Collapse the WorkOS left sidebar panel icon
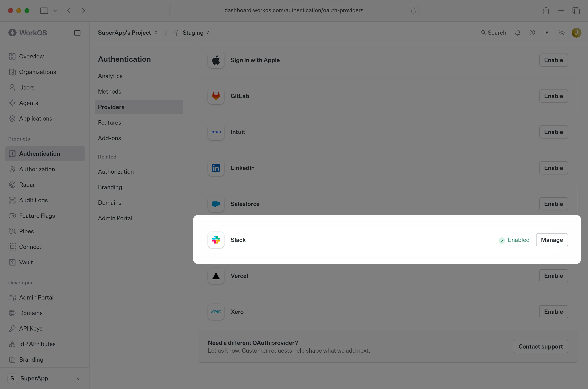The image size is (588, 389). [77, 33]
